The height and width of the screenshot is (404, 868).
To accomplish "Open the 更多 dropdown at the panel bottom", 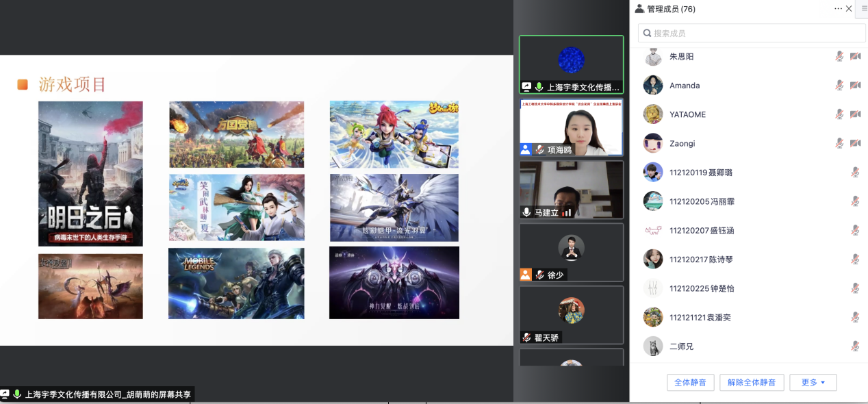I will (x=813, y=383).
